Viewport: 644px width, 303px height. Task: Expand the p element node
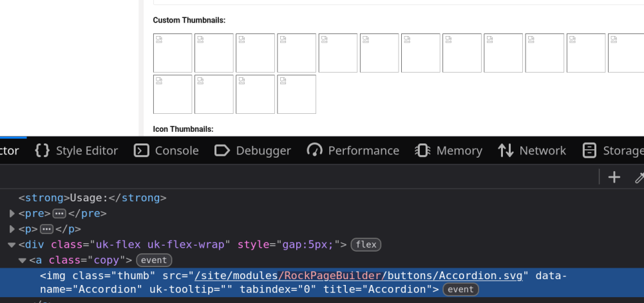(x=12, y=229)
